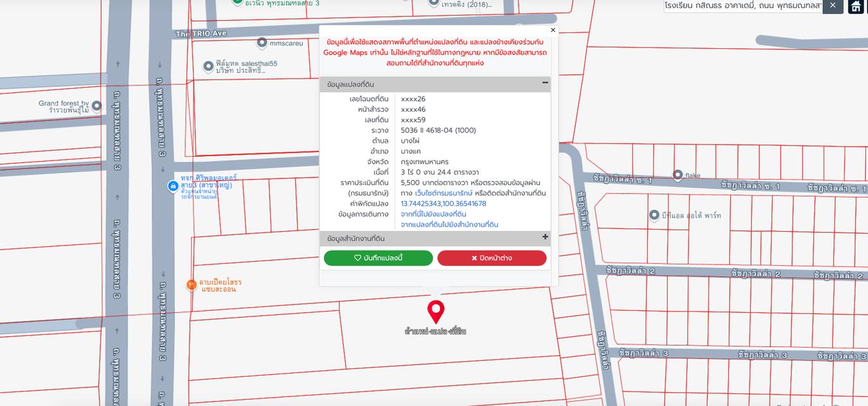Click the district value บางแค
This screenshot has width=868, height=406.
[x=411, y=151]
